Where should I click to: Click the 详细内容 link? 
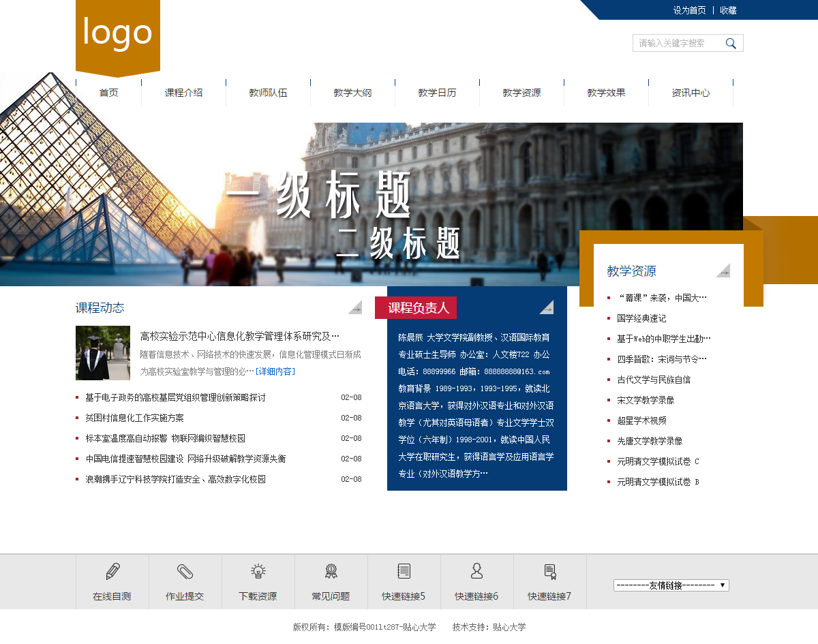[x=275, y=372]
